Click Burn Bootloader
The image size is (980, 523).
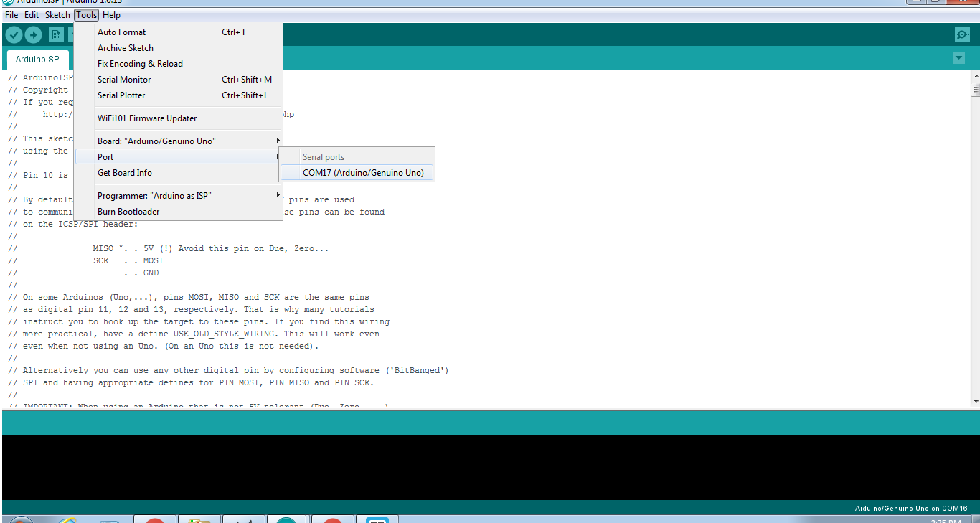pos(179,212)
